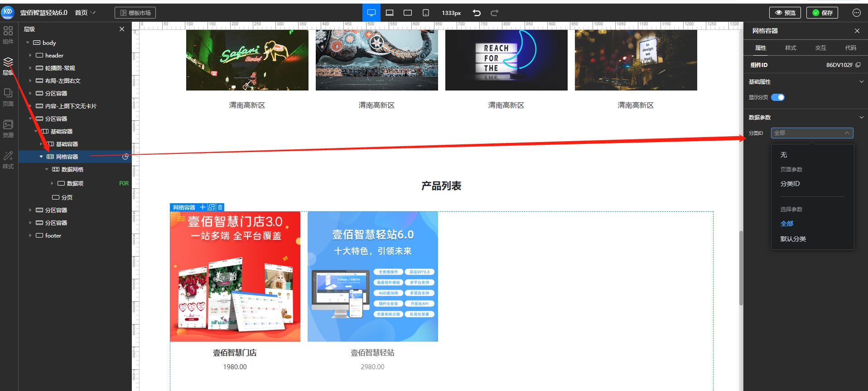The width and height of the screenshot is (868, 391).
Task: Close the 网格容器 properties panel
Action: [x=857, y=31]
